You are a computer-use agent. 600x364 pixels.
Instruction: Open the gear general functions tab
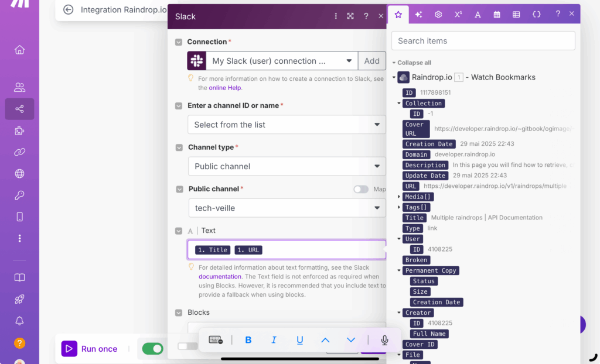(438, 15)
